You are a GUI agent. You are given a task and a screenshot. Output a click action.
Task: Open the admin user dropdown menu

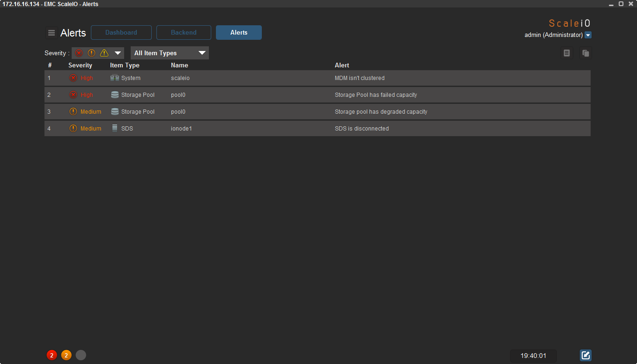point(588,35)
